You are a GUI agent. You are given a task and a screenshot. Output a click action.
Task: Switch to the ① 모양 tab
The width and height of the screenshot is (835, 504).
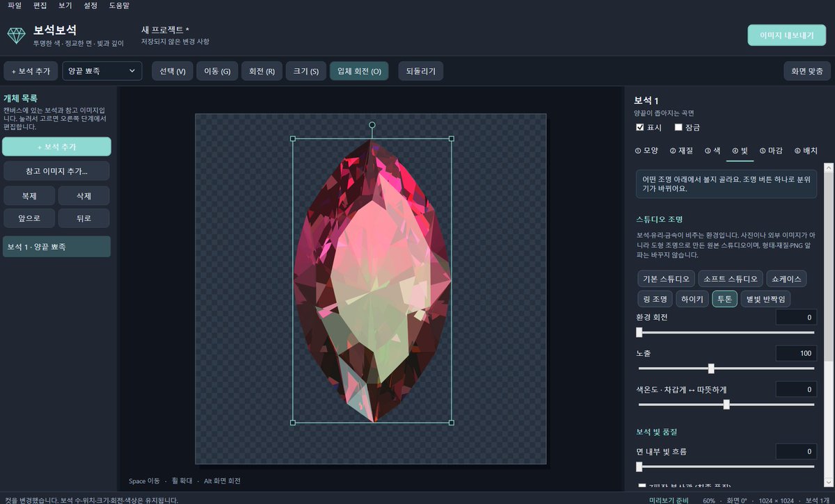click(646, 150)
